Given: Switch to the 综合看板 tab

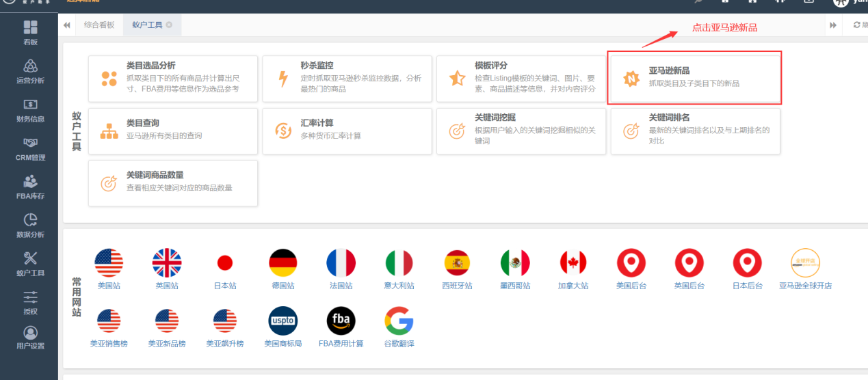Looking at the screenshot, I should [99, 25].
